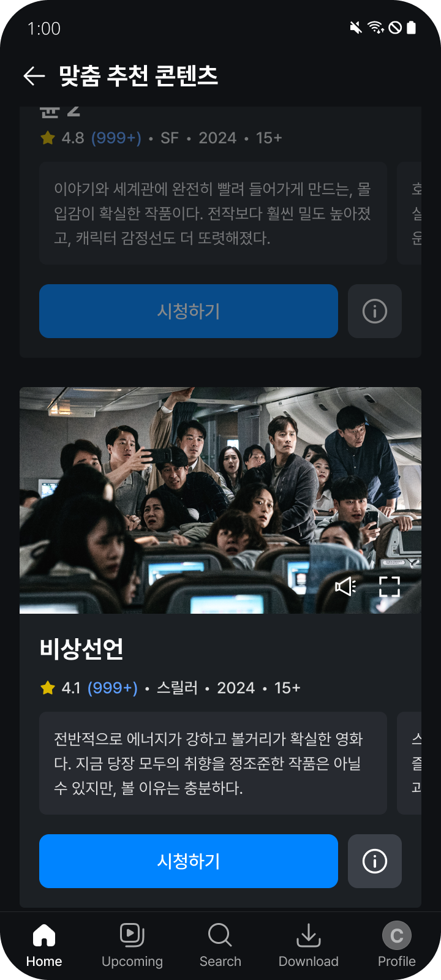The image size is (441, 980).
Task: Open info for 비상선언
Action: 375,861
